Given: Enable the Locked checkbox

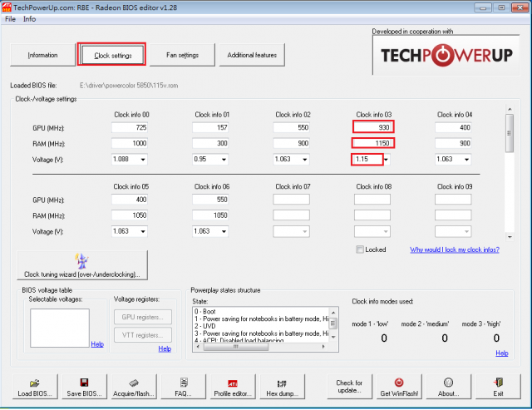Looking at the screenshot, I should coord(359,249).
